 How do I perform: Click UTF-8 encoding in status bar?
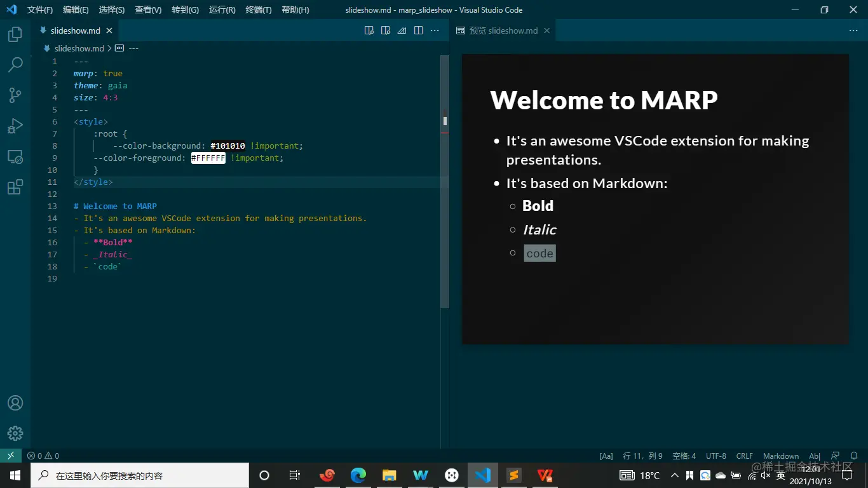tap(715, 456)
